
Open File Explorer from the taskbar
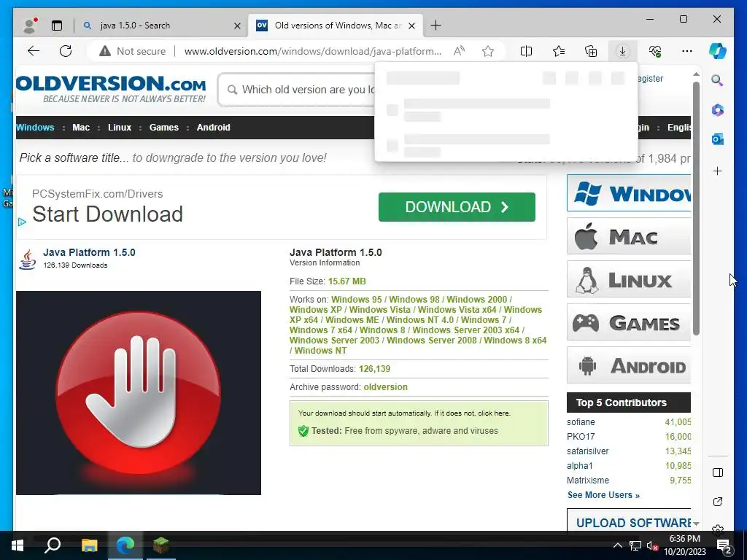tap(89, 545)
